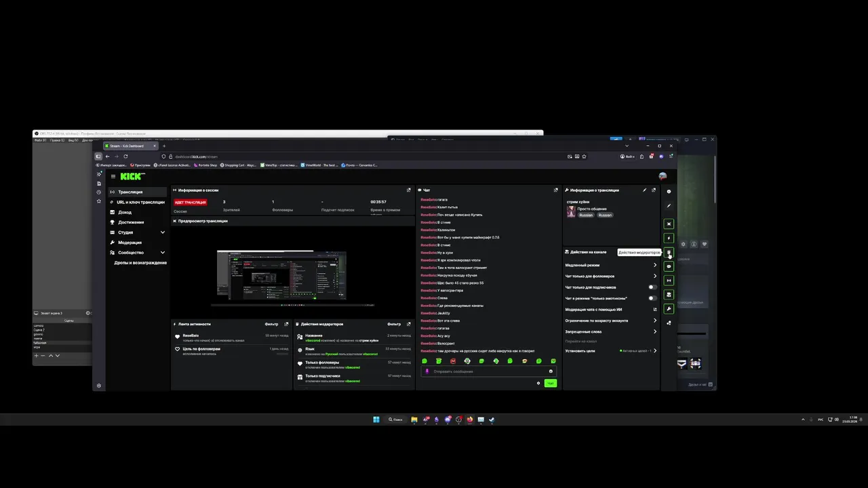Viewport: 868px width, 488px height.
Task: Click the Windows Start button
Action: 376,420
